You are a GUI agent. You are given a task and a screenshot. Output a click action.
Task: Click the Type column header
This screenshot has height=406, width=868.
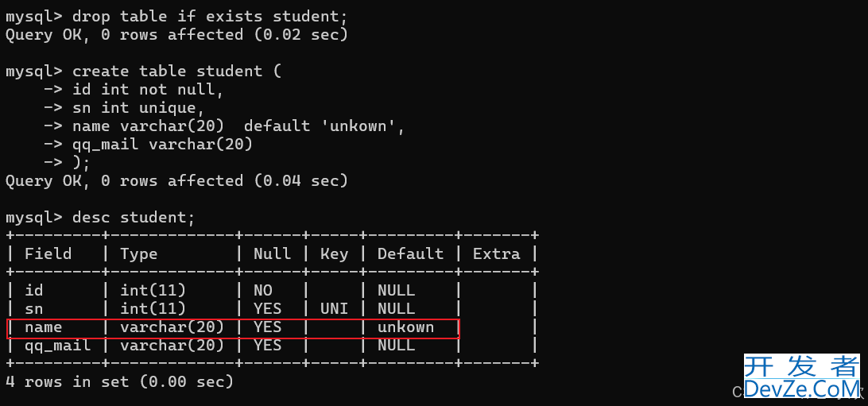point(139,254)
